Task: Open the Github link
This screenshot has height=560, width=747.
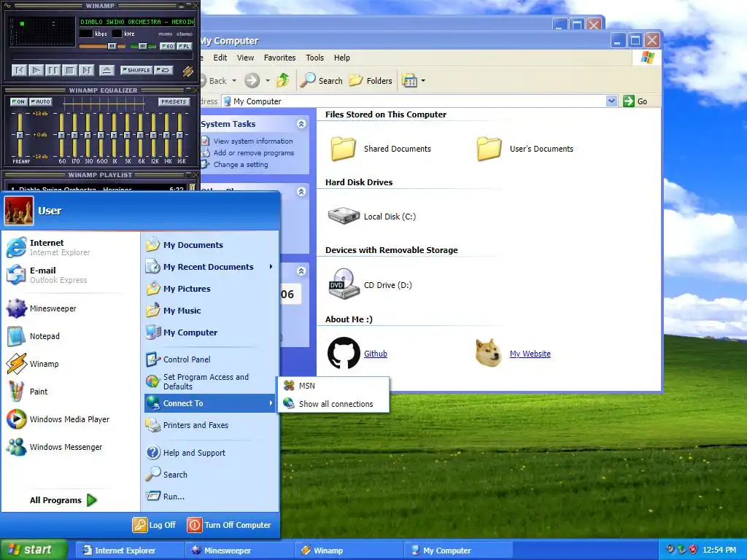Action: (x=376, y=354)
